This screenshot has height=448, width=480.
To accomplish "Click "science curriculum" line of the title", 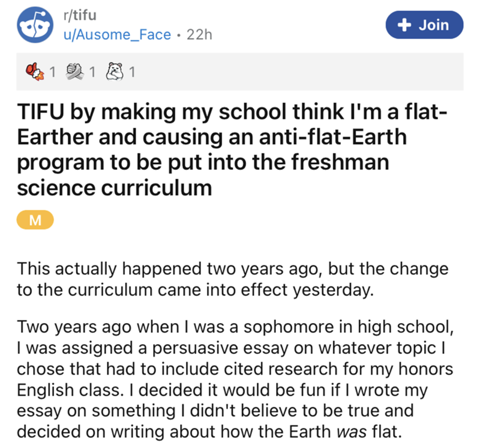I will (x=115, y=188).
